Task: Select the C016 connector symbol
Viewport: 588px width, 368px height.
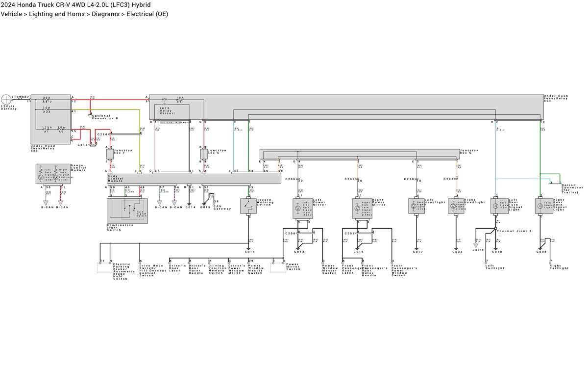Action: pyautogui.click(x=93, y=144)
